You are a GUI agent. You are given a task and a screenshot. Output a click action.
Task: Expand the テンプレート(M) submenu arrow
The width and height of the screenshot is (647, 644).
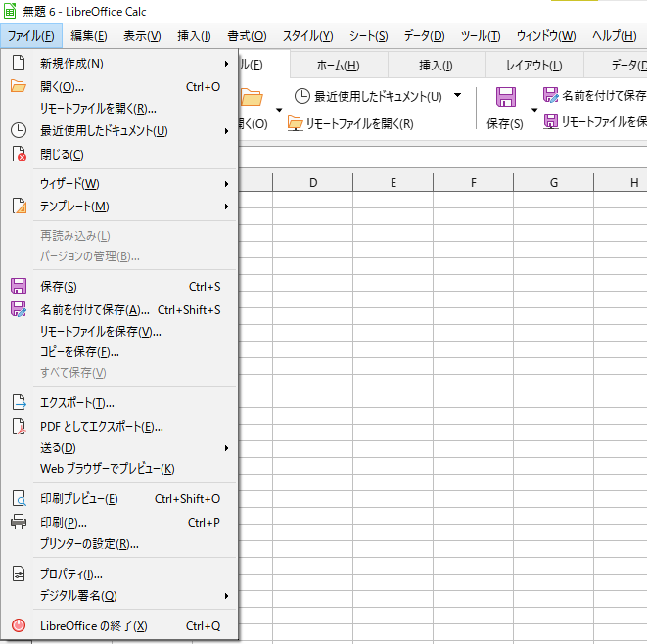tap(226, 207)
